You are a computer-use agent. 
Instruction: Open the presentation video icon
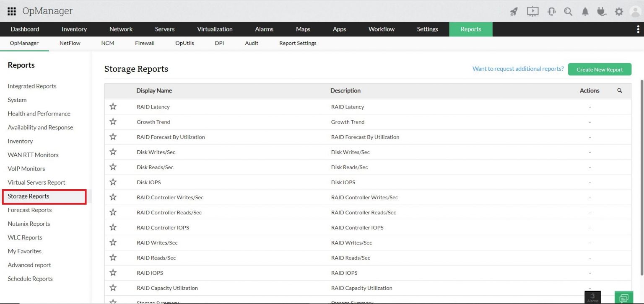pyautogui.click(x=532, y=12)
